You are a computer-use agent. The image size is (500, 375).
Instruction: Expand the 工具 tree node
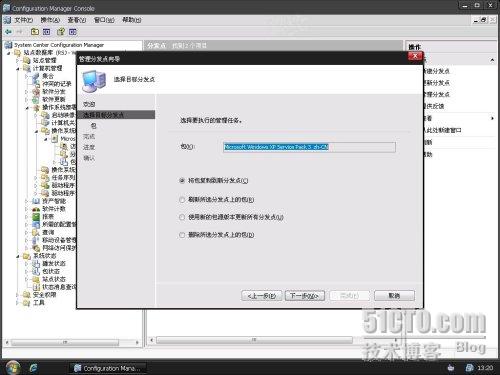(18, 303)
